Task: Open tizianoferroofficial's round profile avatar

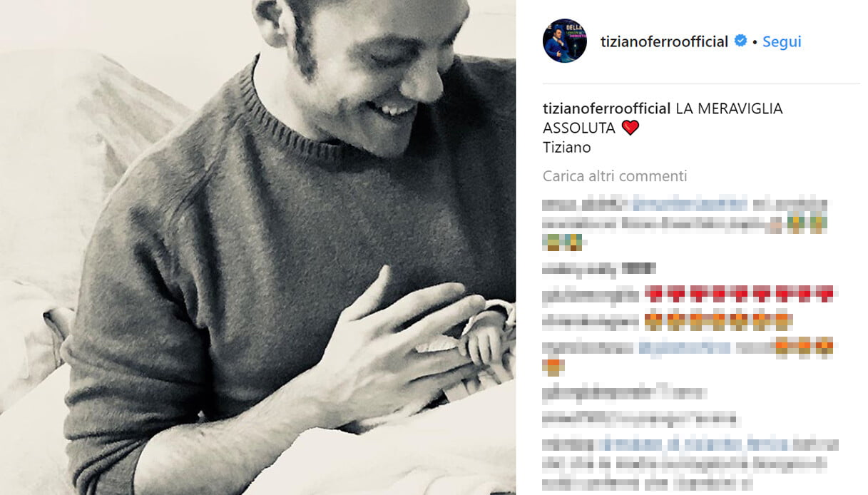Action: (564, 41)
